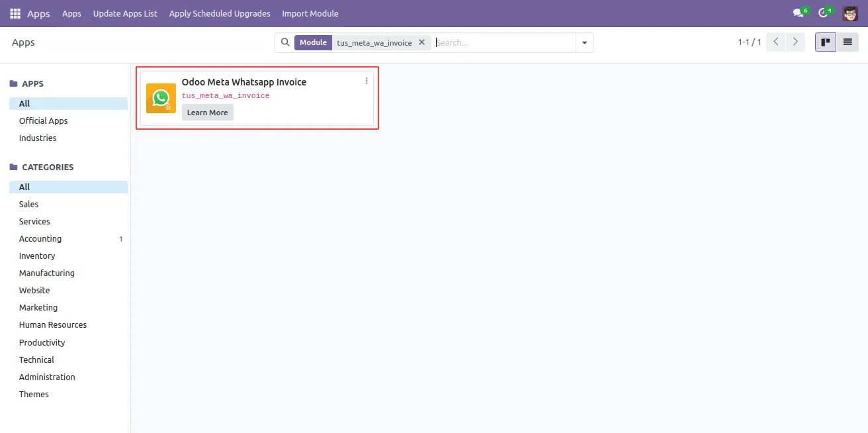Open the Import Module menu

click(x=310, y=13)
